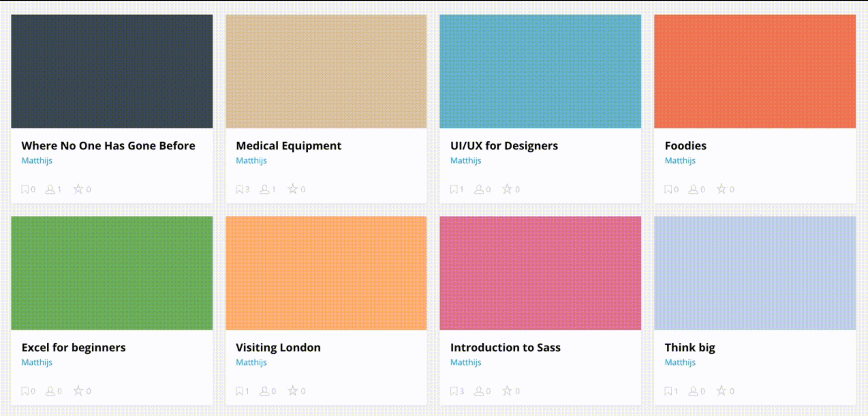
Task: Click the users icon on Introduction to Sass card
Action: [x=479, y=391]
